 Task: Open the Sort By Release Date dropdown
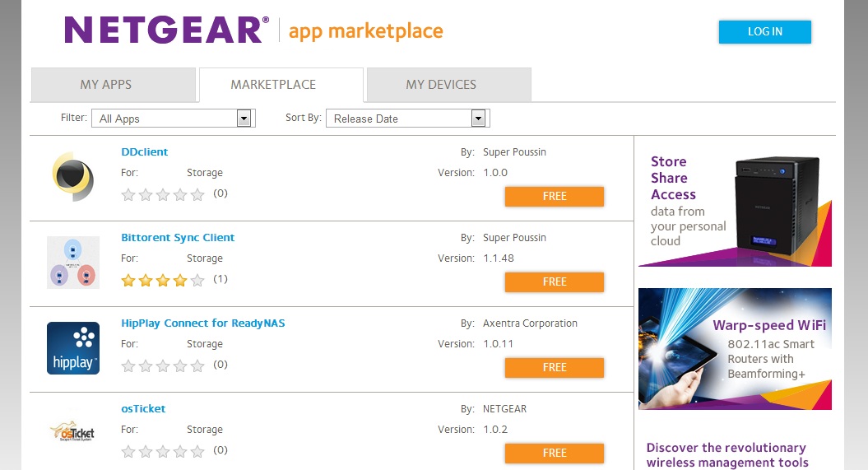407,119
